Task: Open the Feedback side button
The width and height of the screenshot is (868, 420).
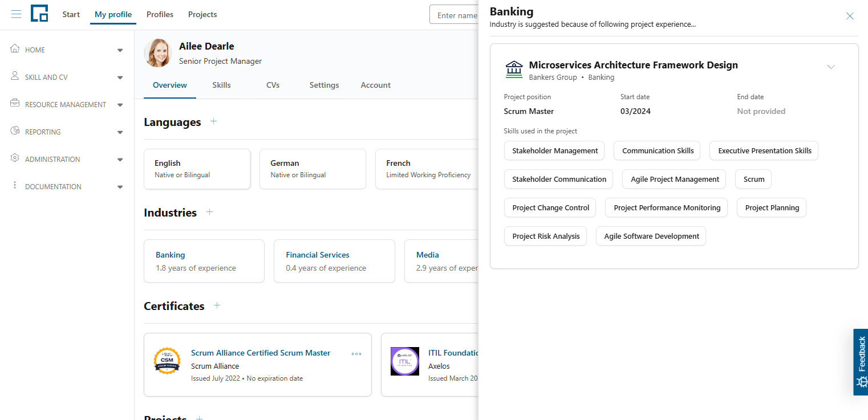Action: (861, 362)
